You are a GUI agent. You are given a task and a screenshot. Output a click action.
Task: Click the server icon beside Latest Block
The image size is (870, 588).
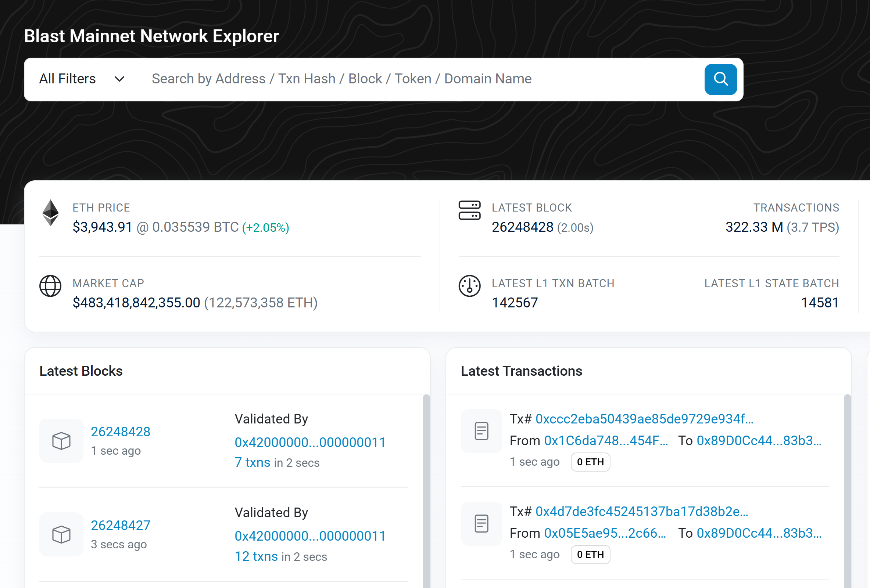point(470,211)
